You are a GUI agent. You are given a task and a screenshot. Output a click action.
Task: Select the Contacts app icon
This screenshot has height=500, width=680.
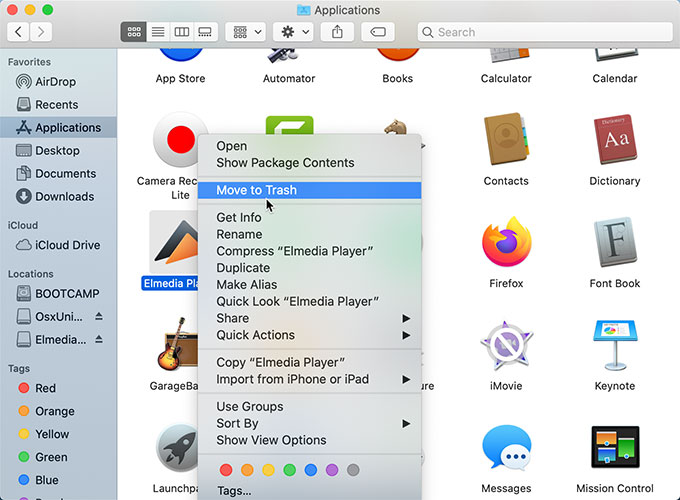pos(506,141)
